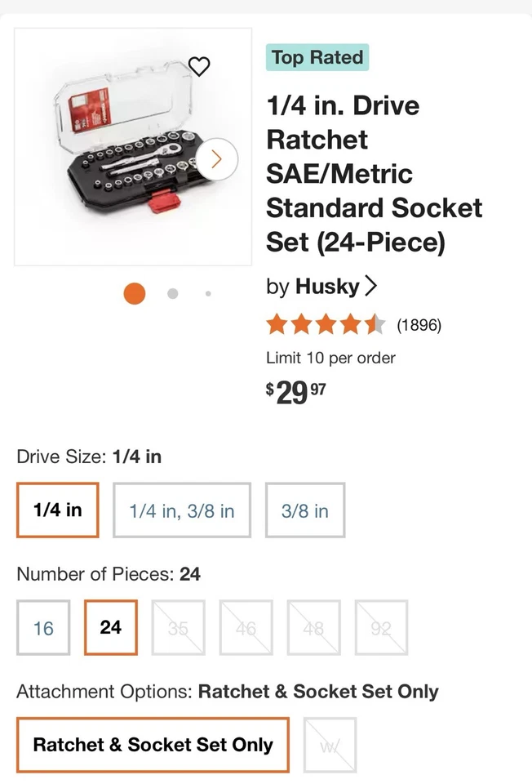Add product to favorites via heart icon
This screenshot has height=784, width=532.
coord(199,66)
